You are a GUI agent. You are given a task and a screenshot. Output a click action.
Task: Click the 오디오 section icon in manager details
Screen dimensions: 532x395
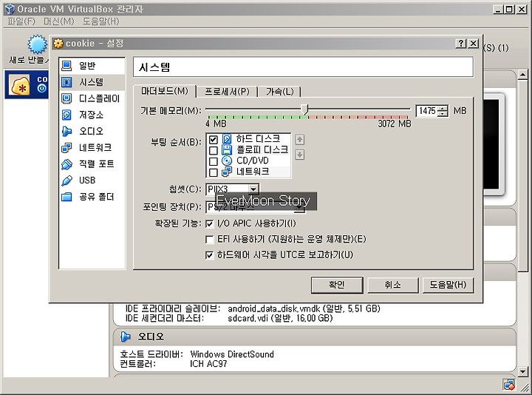126,337
